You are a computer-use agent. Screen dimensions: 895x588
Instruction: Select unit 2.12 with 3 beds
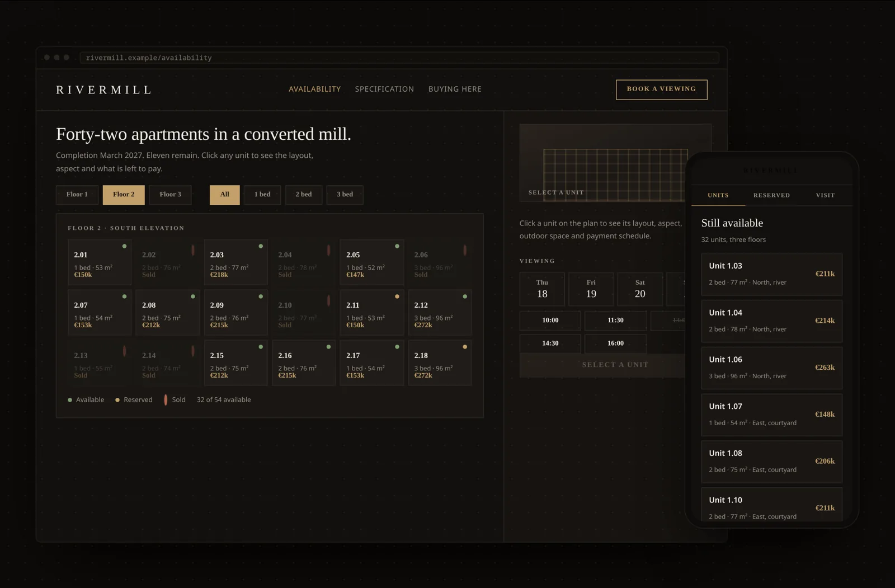[x=440, y=313]
